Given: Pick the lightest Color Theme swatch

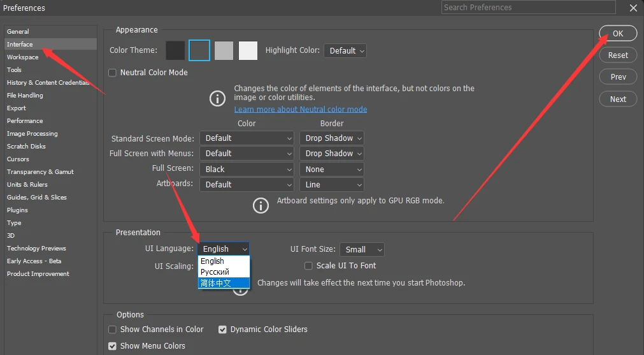Looking at the screenshot, I should [x=248, y=50].
